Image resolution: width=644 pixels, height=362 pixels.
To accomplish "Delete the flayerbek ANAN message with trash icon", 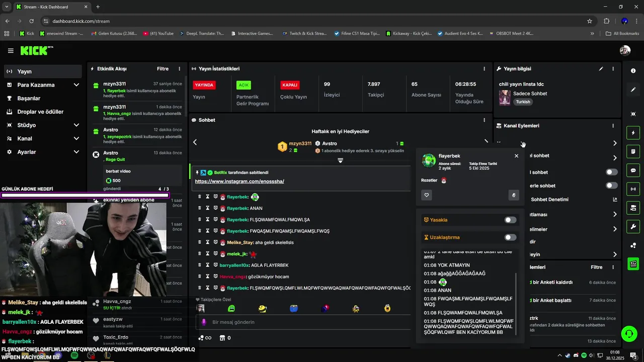I will tap(200, 208).
